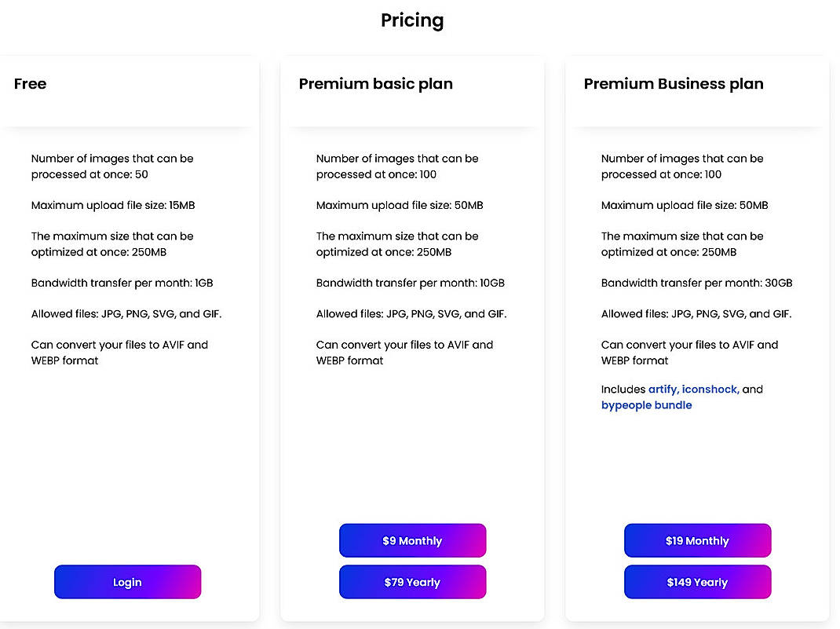
Task: Click the 100 images processing feature text
Action: (x=397, y=166)
